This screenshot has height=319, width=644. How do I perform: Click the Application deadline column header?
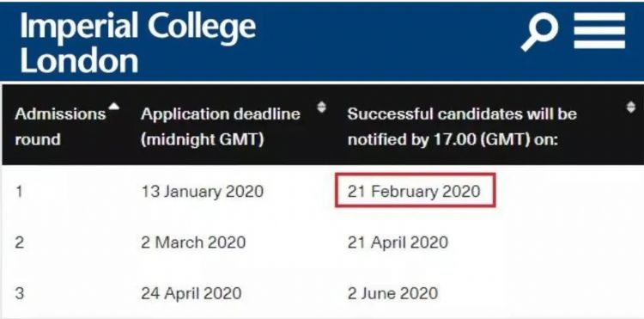[220, 126]
